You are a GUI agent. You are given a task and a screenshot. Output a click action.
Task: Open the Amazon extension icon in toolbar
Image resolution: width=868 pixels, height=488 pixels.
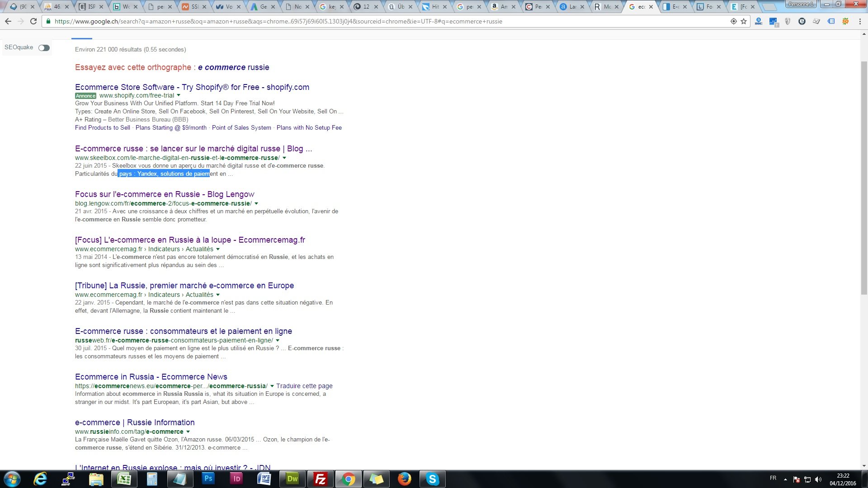(x=759, y=21)
